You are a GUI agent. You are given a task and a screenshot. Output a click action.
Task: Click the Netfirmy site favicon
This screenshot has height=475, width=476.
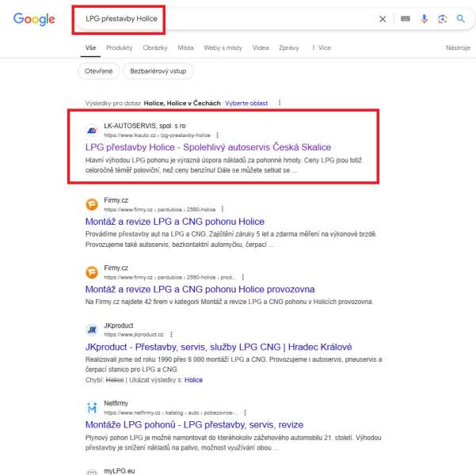[x=92, y=408]
